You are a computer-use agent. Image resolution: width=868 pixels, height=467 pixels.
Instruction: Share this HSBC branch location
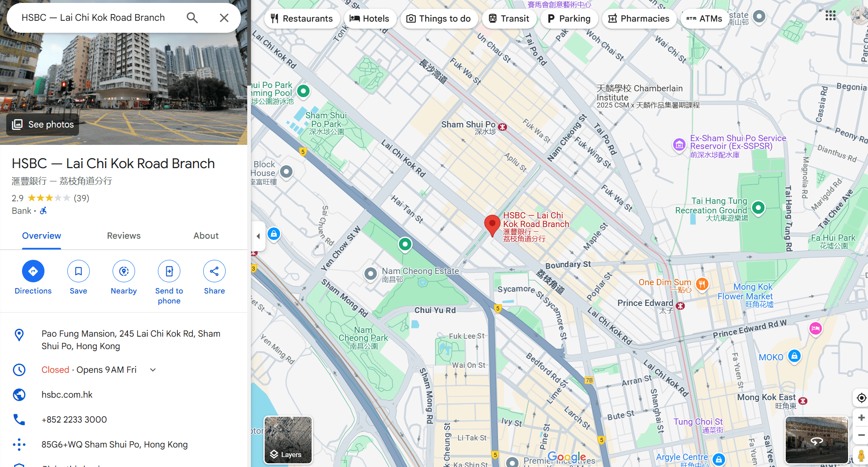pos(214,271)
